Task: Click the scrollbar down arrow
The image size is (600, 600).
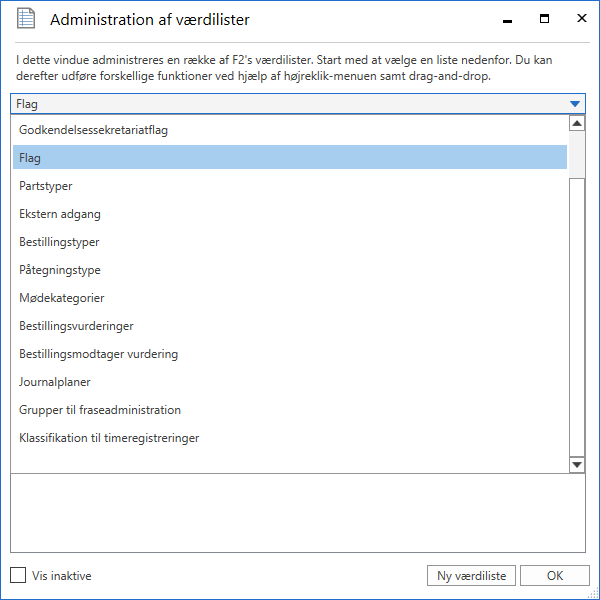Action: (577, 465)
